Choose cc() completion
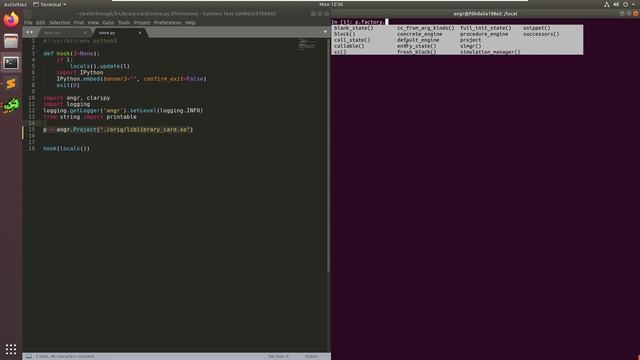 340,52
